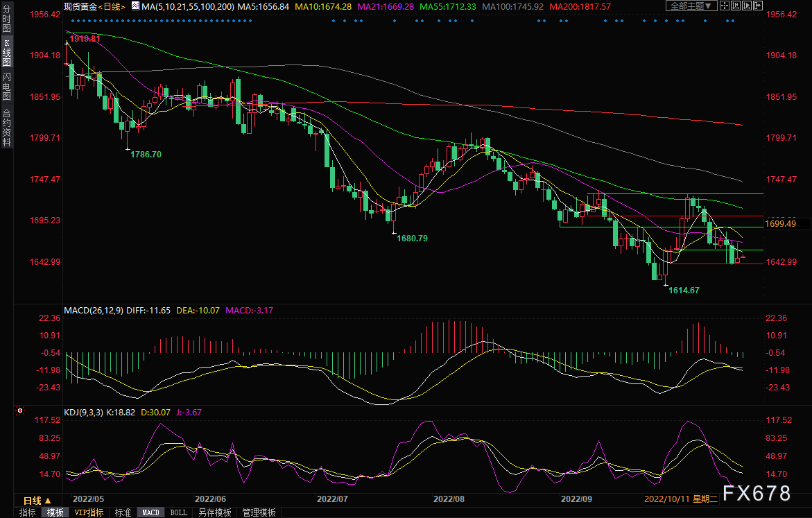The width and height of the screenshot is (812, 518).
Task: Click the 管理模板 button
Action: pyautogui.click(x=259, y=512)
